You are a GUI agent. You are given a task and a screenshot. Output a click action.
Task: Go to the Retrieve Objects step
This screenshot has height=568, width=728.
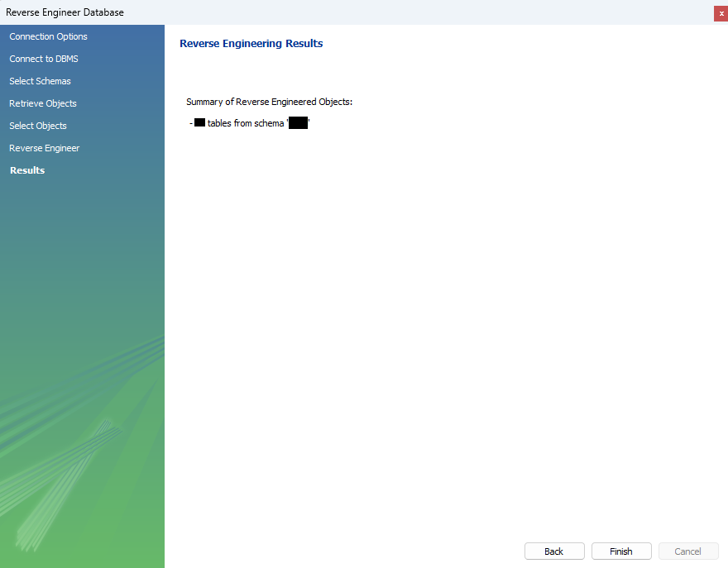(43, 103)
